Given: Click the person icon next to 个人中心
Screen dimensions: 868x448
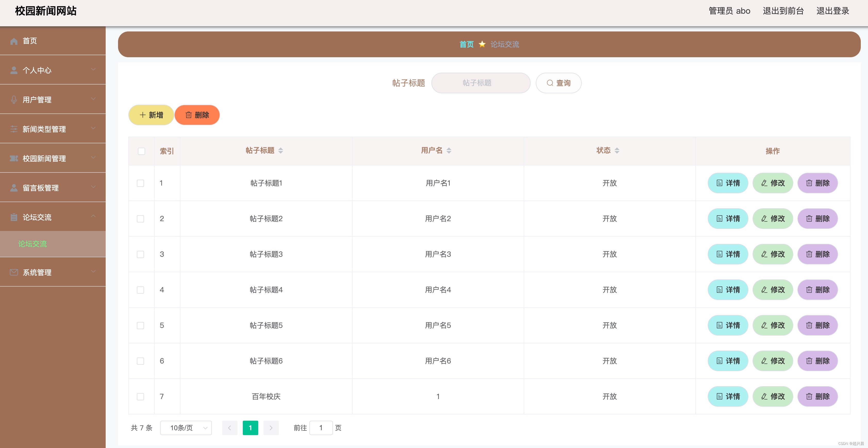Looking at the screenshot, I should coord(14,70).
